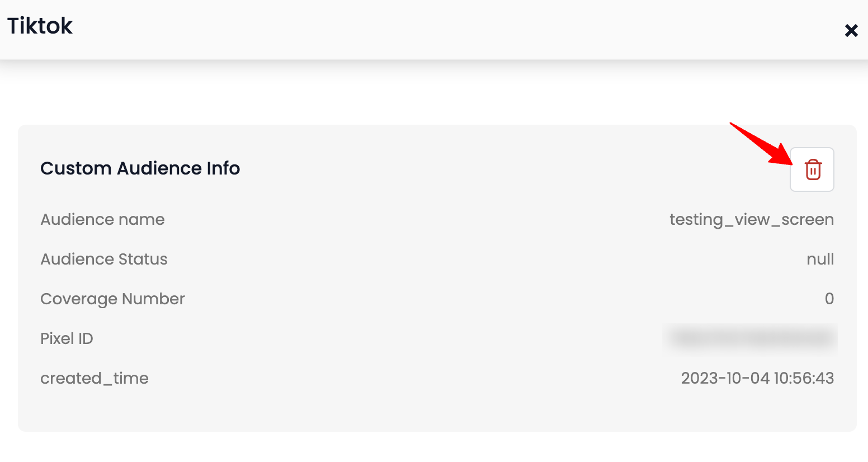Screen dimensions: 868x462
Task: Select the created_time label
Action: [x=95, y=378]
